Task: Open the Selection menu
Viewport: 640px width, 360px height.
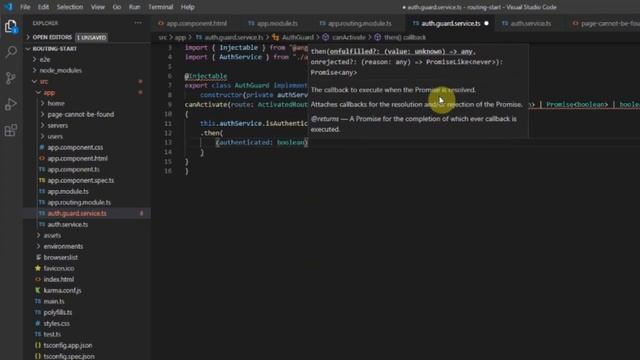Action: pyautogui.click(x=70, y=7)
